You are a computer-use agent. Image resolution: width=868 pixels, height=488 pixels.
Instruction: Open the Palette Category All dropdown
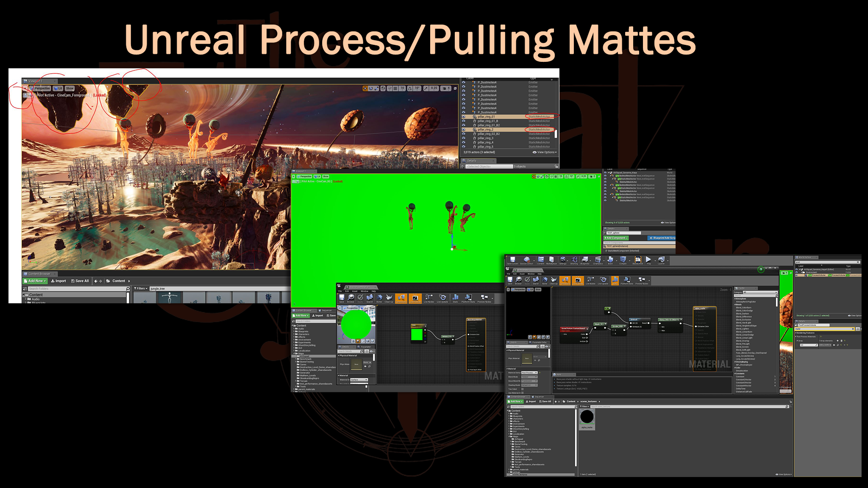click(760, 292)
